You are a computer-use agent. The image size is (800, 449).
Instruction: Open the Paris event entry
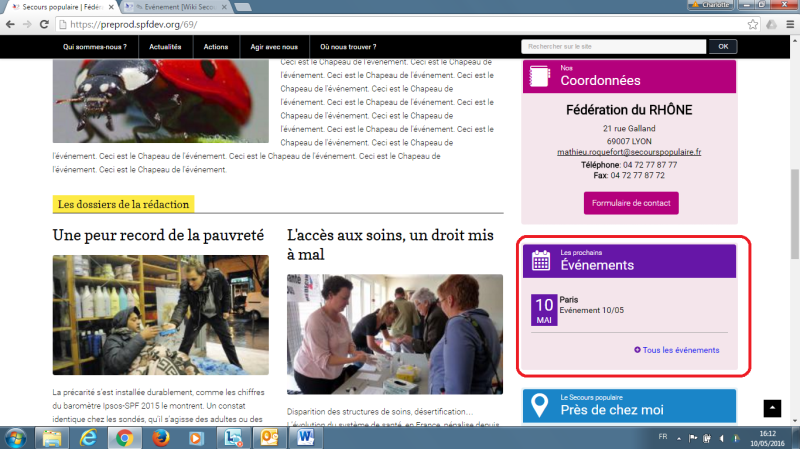tap(569, 300)
